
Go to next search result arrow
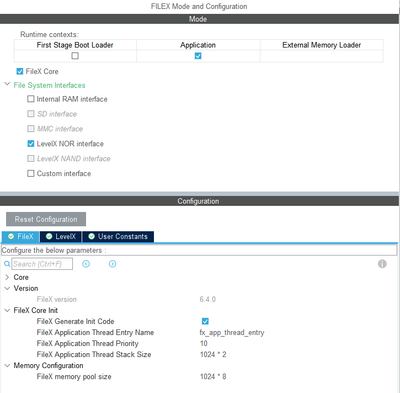click(113, 264)
